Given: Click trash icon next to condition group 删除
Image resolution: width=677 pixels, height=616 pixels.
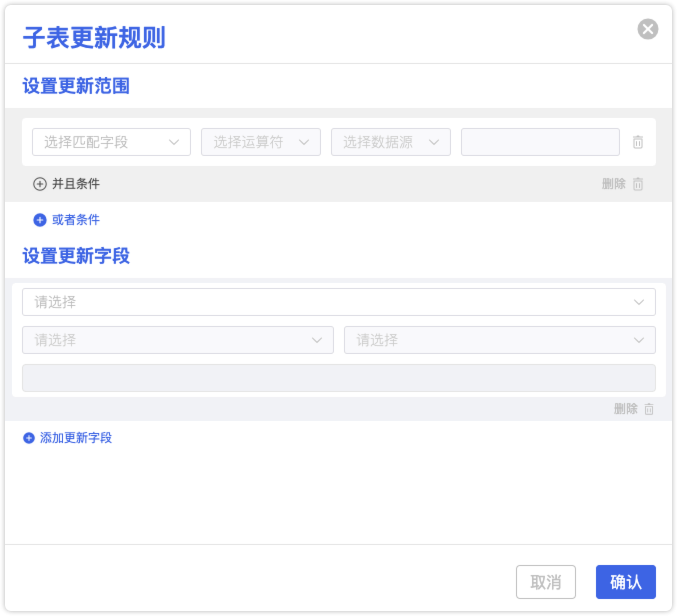Looking at the screenshot, I should coord(638,184).
